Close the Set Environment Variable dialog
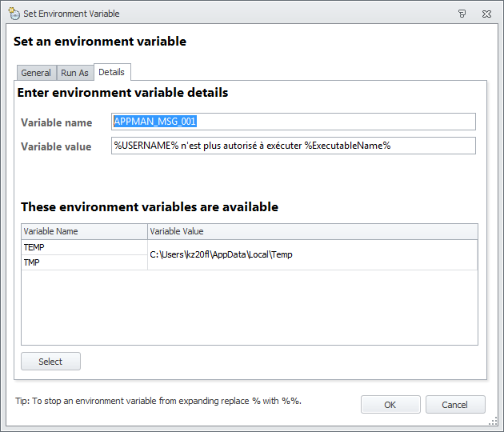 tap(486, 14)
